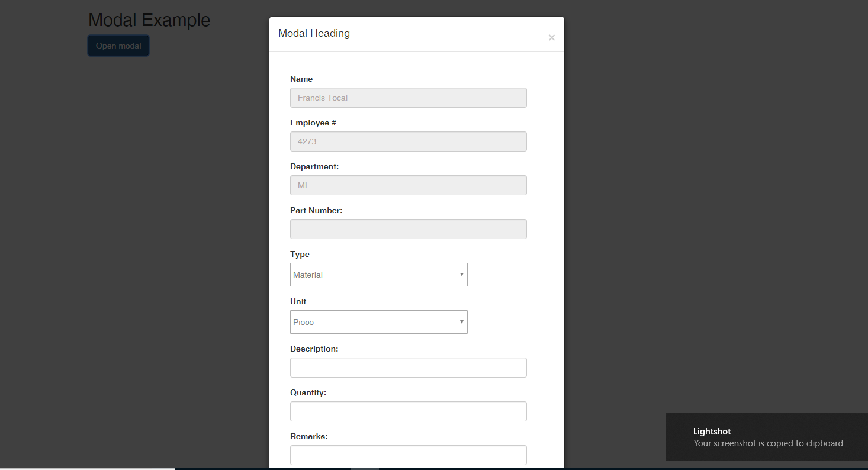Image resolution: width=868 pixels, height=470 pixels.
Task: Click the Name field with Francis Tocal
Action: click(409, 98)
